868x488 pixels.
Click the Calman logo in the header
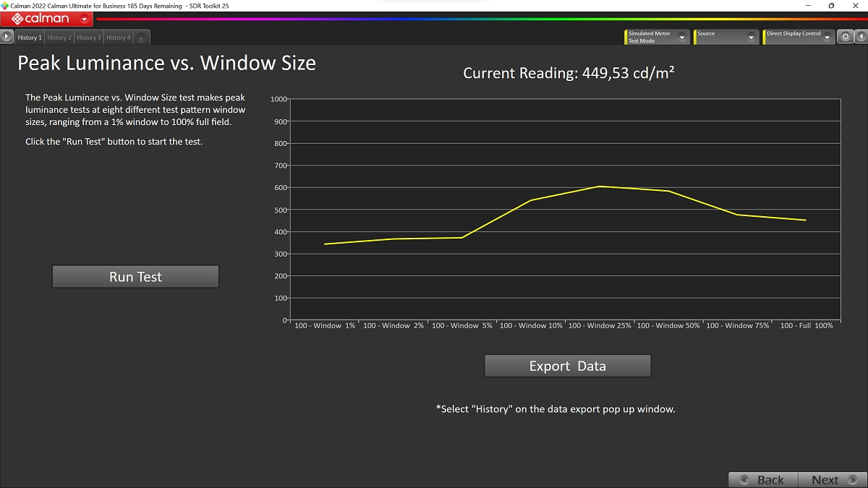(42, 19)
